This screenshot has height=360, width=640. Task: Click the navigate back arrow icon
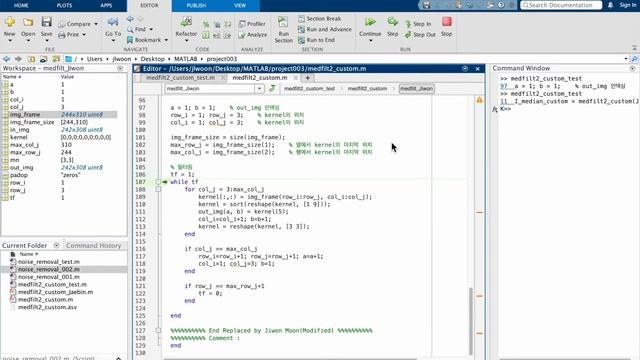tap(7, 59)
